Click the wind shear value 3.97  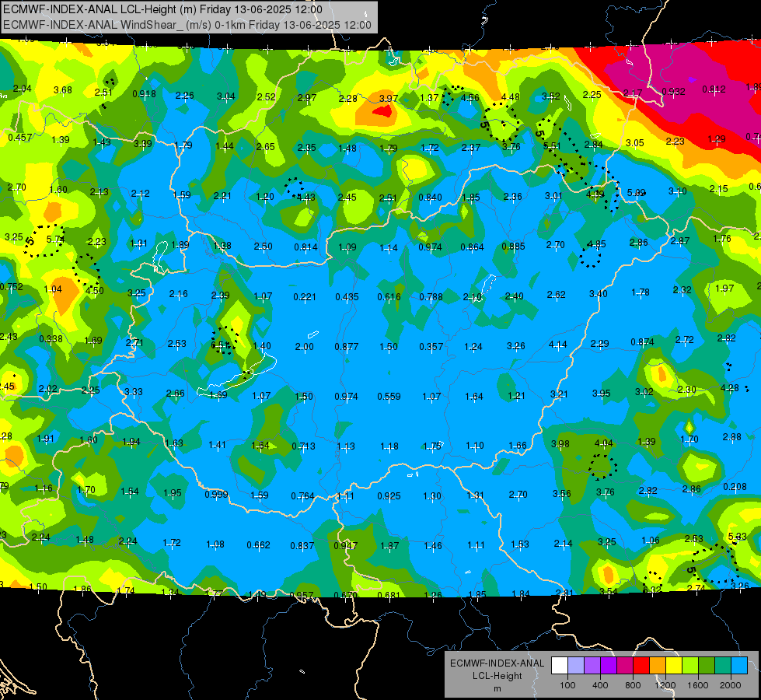tap(388, 98)
